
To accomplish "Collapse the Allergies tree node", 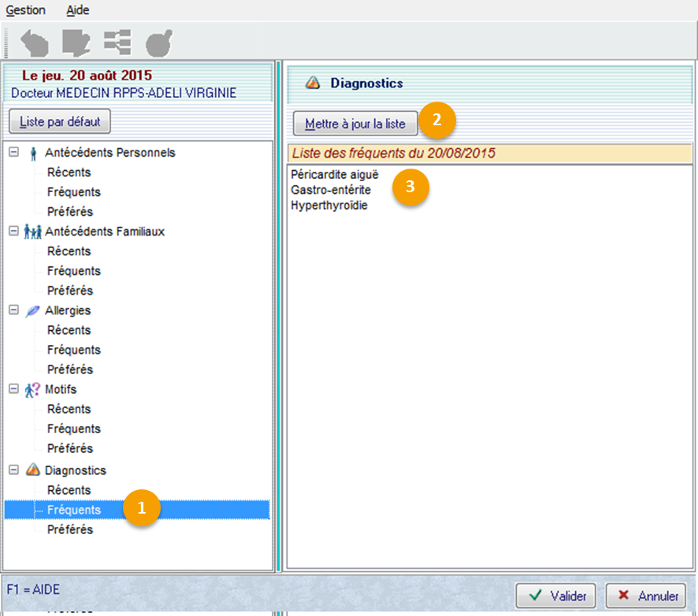I will point(13,310).
